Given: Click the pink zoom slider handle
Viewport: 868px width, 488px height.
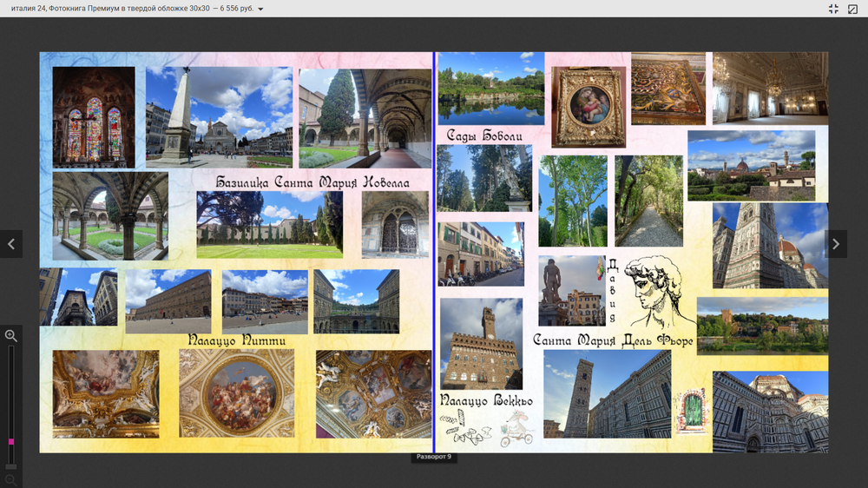Looking at the screenshot, I should (x=11, y=442).
